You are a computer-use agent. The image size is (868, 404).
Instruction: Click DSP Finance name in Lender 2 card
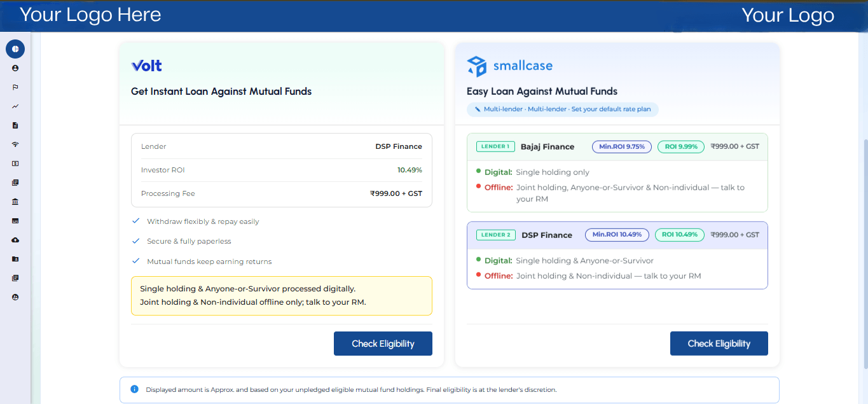tap(547, 235)
